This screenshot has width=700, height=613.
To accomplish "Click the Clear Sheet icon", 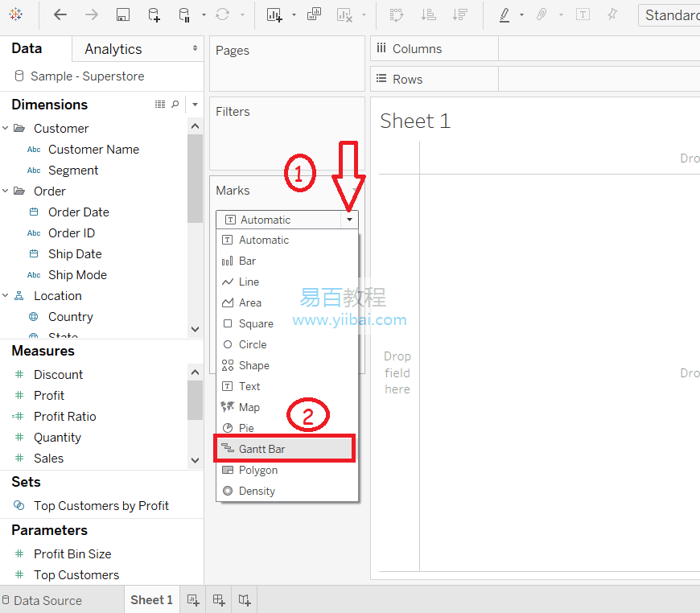I will [x=344, y=15].
